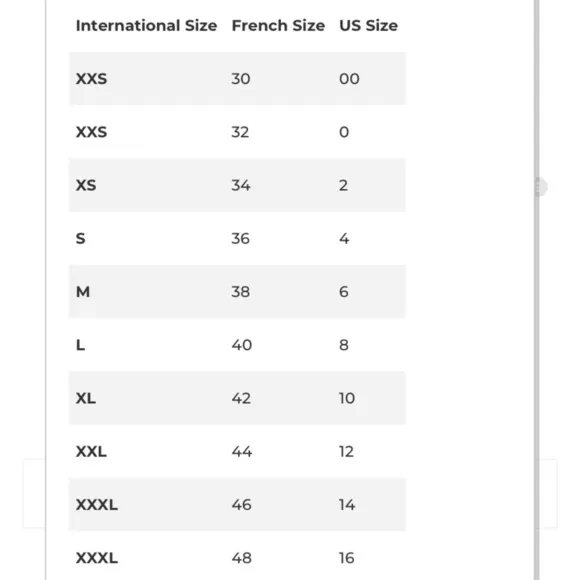The width and height of the screenshot is (580, 580).
Task: Click the L international size label
Action: tap(80, 345)
